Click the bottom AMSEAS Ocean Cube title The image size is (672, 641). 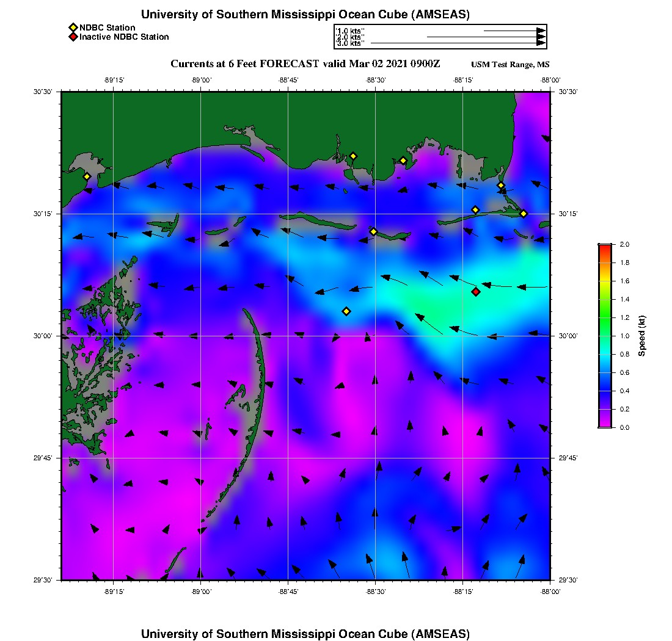305,634
